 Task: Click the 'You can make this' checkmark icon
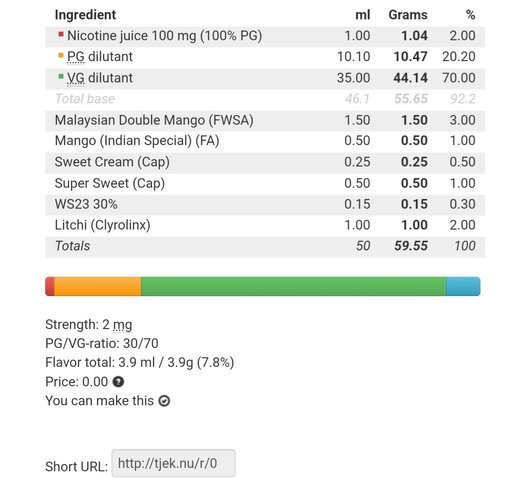[x=164, y=401]
